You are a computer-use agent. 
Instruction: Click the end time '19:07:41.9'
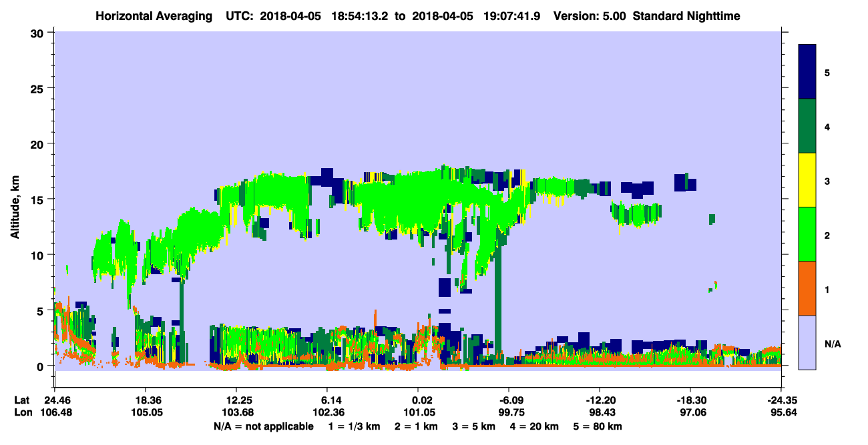coord(513,15)
